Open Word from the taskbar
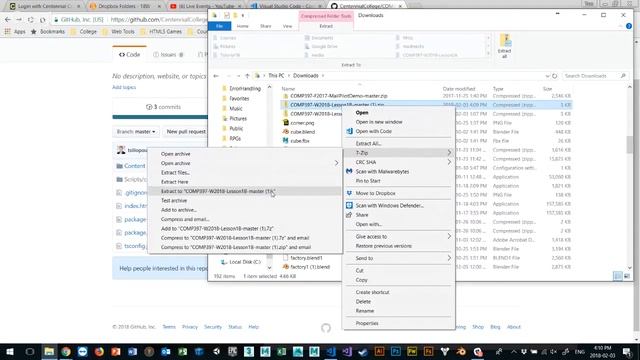Viewport: 640px width, 360px height. [132, 351]
